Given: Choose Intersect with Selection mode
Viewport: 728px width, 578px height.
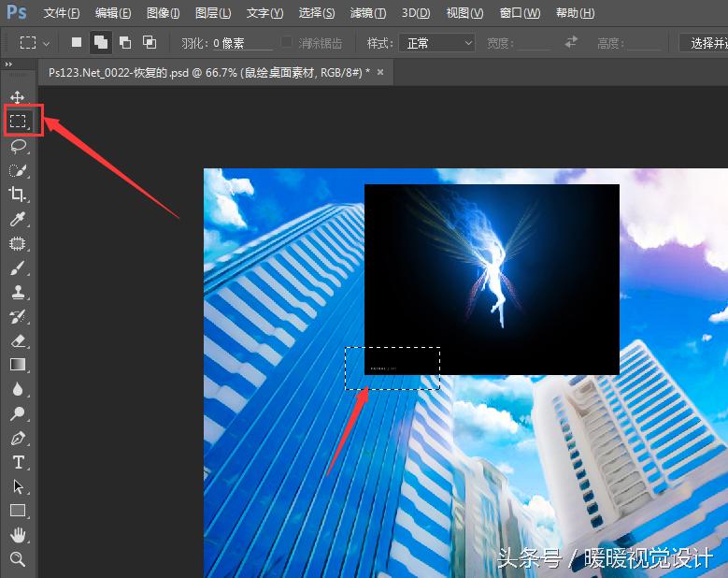Looking at the screenshot, I should [149, 43].
